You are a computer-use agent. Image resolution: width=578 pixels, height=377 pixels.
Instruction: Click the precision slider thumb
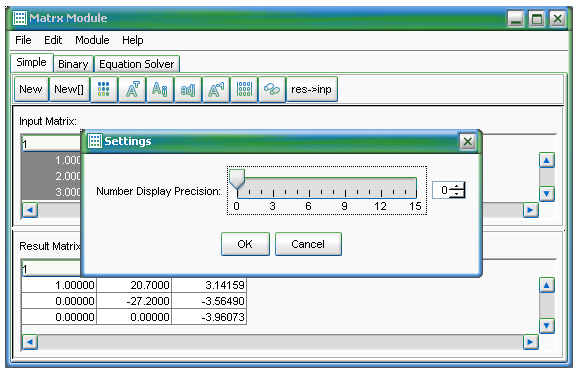pyautogui.click(x=237, y=180)
